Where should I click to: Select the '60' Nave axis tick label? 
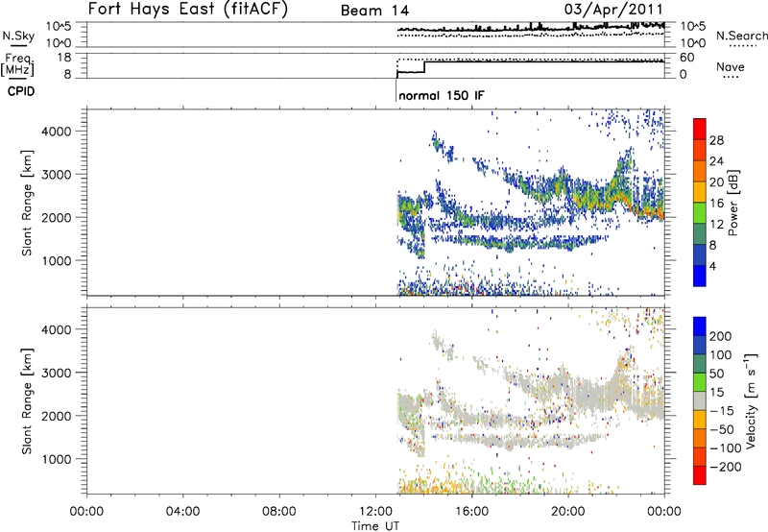point(687,58)
